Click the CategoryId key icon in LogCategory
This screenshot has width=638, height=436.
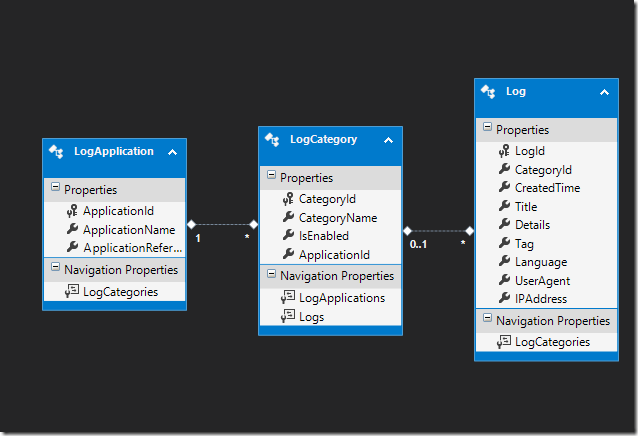[x=287, y=199]
